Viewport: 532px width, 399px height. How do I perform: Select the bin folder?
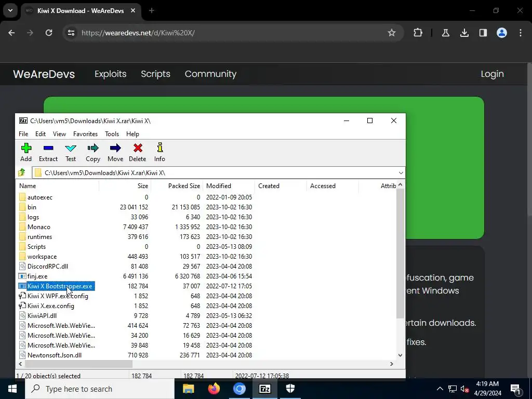(32, 207)
